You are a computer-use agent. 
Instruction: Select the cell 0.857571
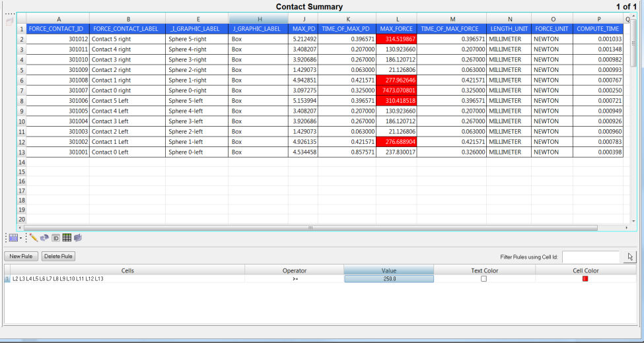(347, 152)
